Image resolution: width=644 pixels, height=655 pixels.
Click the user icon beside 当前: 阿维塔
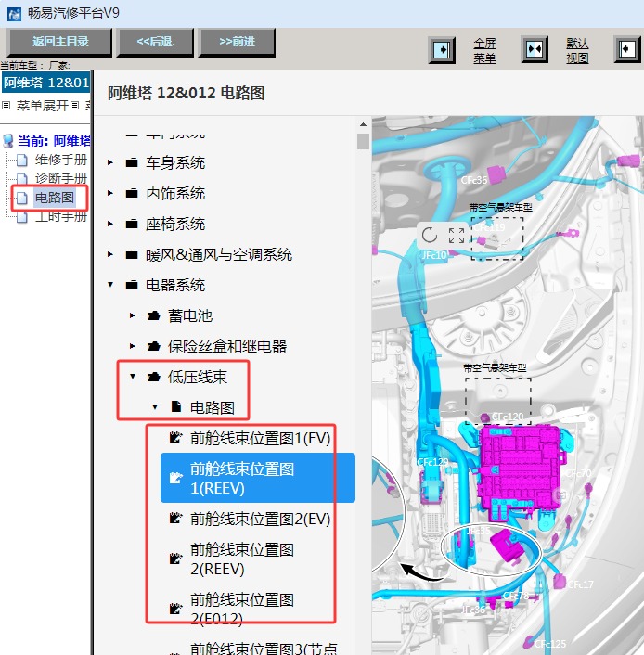click(x=8, y=141)
